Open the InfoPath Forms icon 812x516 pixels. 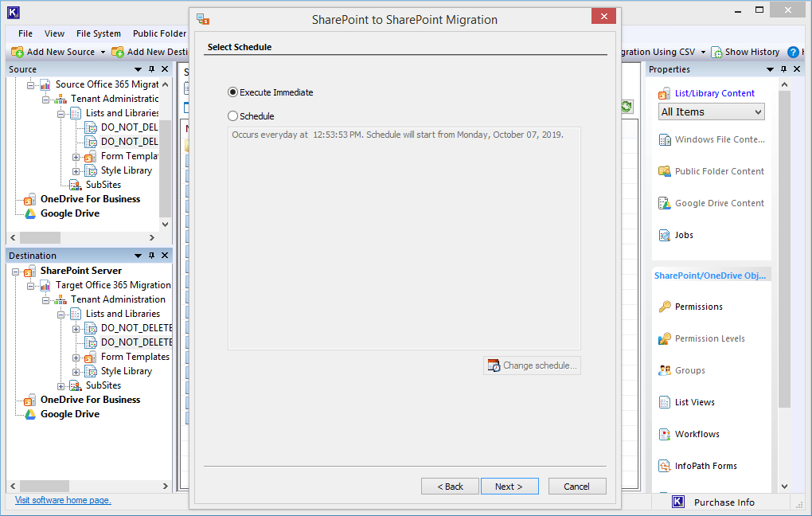tap(665, 467)
